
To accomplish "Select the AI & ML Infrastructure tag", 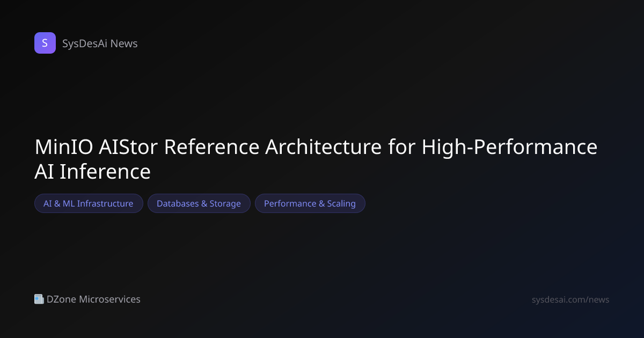I will click(x=89, y=203).
